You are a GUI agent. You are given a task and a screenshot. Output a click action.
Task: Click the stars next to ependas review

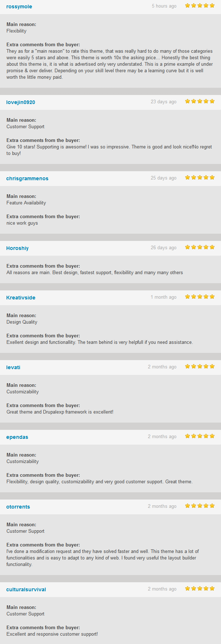point(200,436)
